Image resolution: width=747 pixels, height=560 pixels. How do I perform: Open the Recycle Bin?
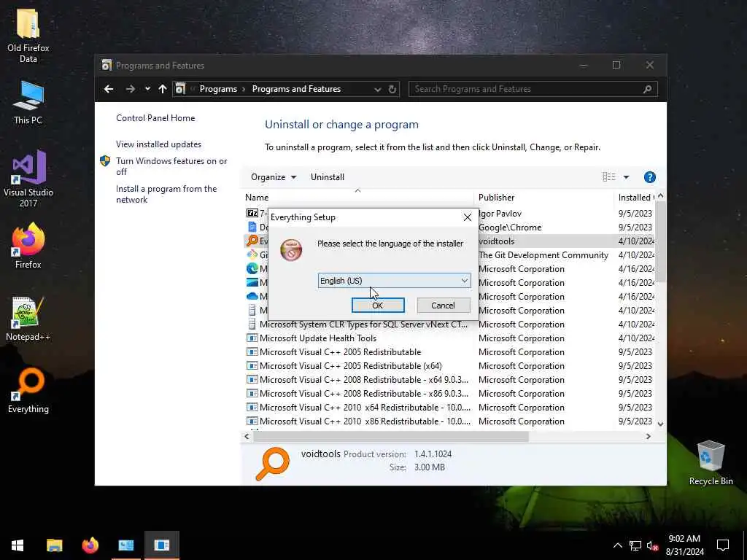tap(711, 463)
